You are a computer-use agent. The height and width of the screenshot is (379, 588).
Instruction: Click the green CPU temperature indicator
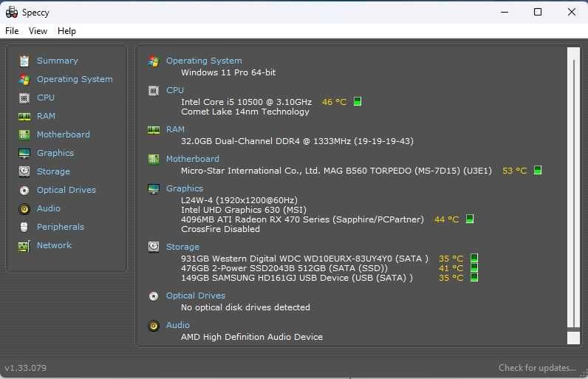click(x=358, y=102)
